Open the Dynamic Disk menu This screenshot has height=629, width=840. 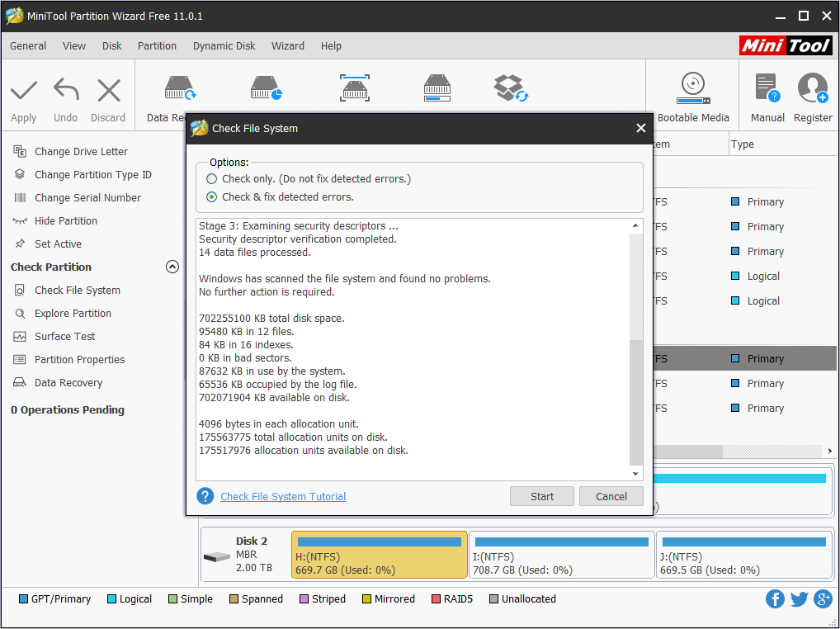pos(224,46)
